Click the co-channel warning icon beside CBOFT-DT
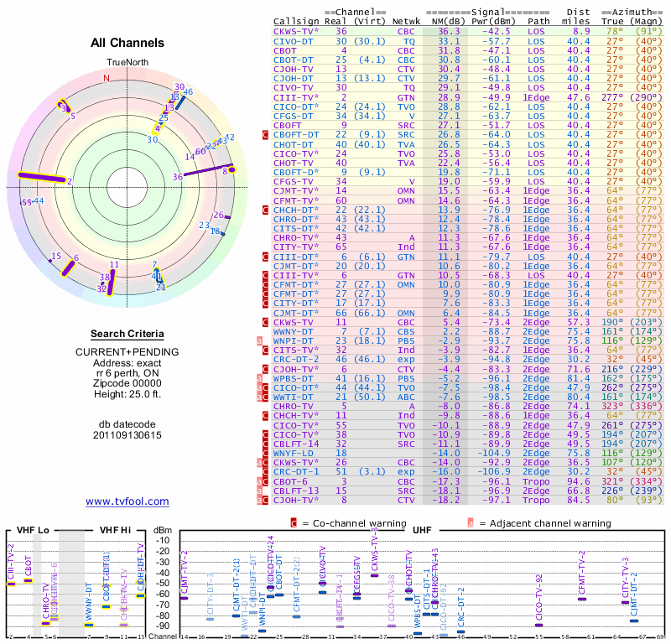671x644 pixels. click(266, 134)
